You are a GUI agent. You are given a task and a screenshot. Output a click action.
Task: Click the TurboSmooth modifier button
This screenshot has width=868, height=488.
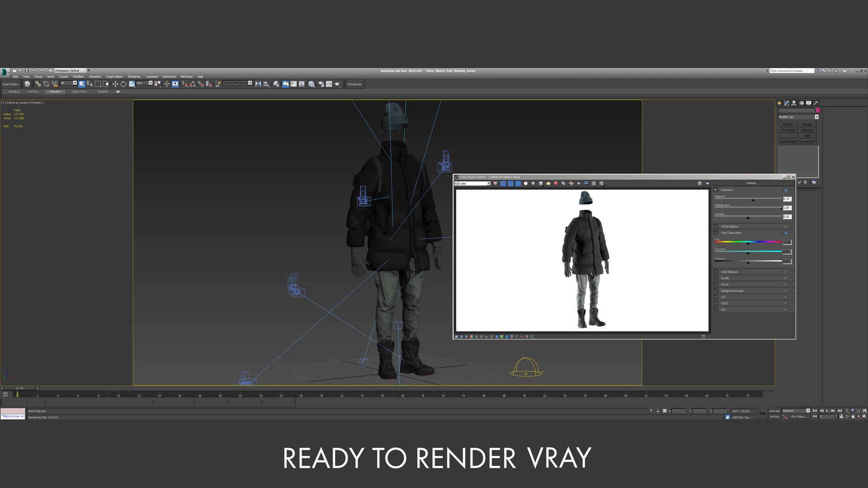click(788, 141)
